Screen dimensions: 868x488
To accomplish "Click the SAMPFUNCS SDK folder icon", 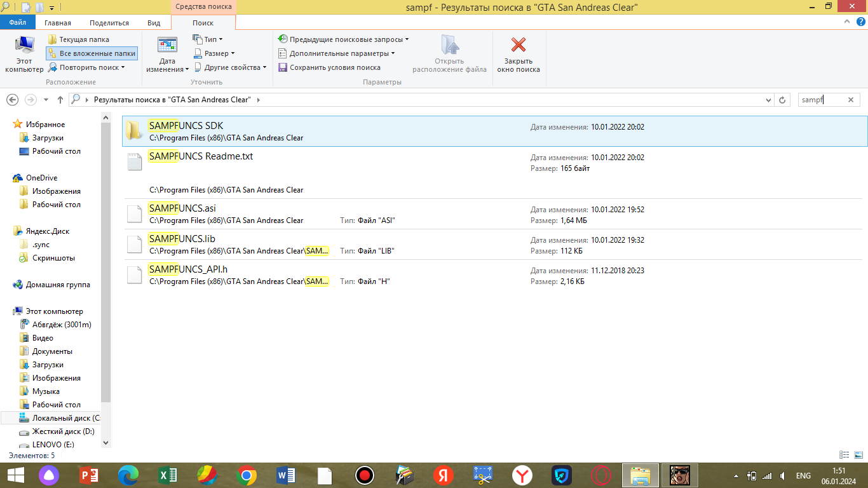I will [x=134, y=130].
